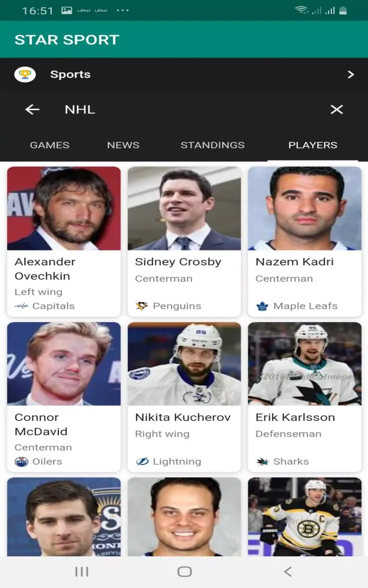
Task: Open Alexander Ovechkin's photo
Action: (64, 209)
